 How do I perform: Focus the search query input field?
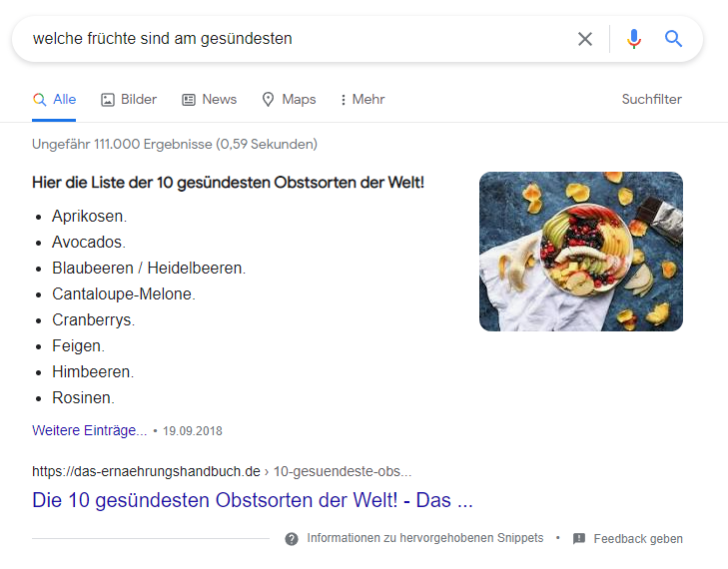pyautogui.click(x=300, y=39)
